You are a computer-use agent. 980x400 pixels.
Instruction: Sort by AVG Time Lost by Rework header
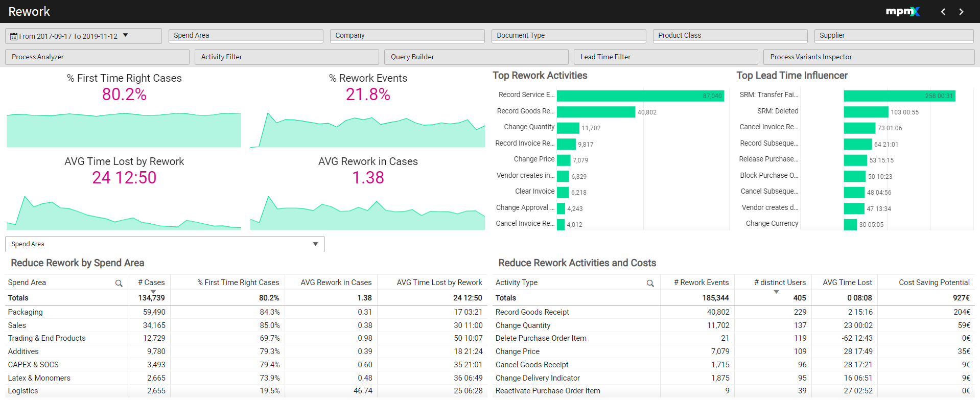(x=439, y=283)
